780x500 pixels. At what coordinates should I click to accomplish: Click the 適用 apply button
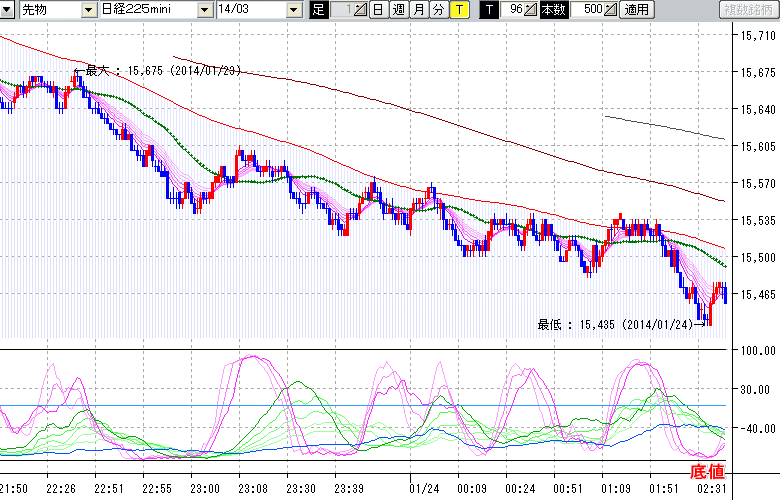coord(635,10)
